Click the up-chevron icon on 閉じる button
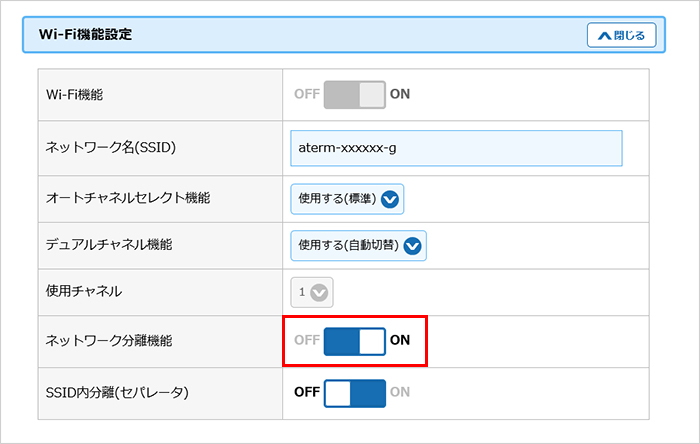 pos(603,35)
